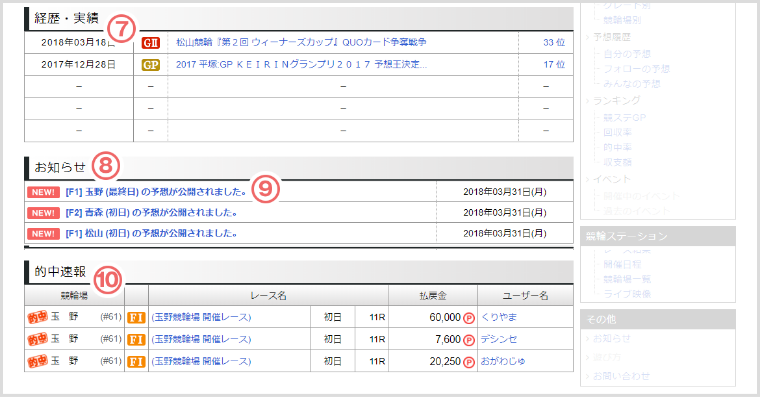The image size is (760, 397).
Task: Select 的中率 ranking in sidebar
Action: coord(617,147)
